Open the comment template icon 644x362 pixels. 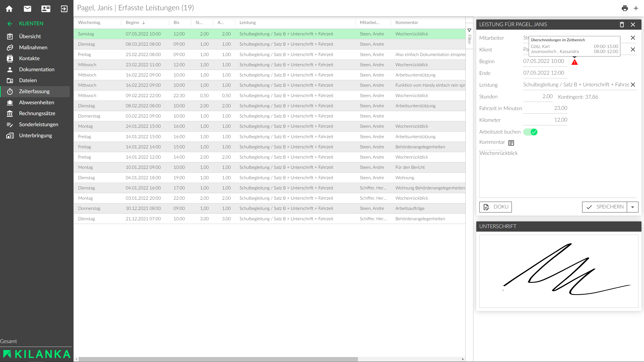click(x=511, y=143)
